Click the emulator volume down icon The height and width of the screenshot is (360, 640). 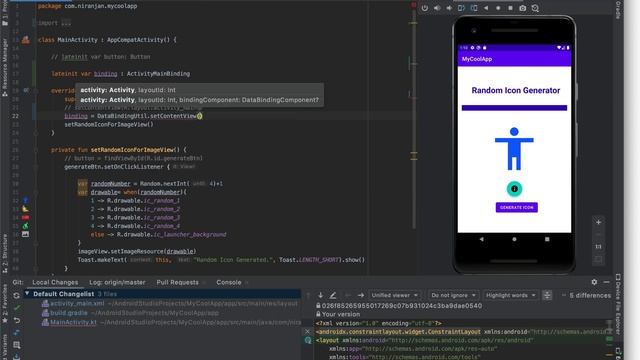tap(449, 8)
